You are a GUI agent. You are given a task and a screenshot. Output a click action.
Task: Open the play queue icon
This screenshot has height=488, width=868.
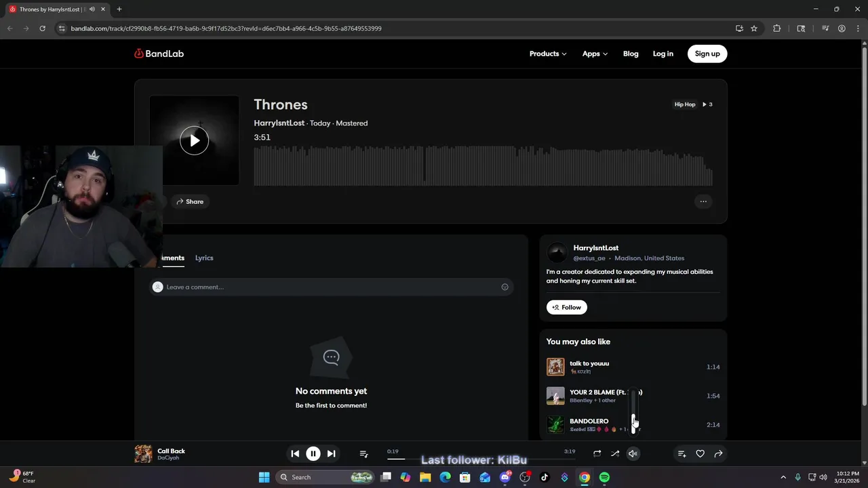click(x=363, y=453)
